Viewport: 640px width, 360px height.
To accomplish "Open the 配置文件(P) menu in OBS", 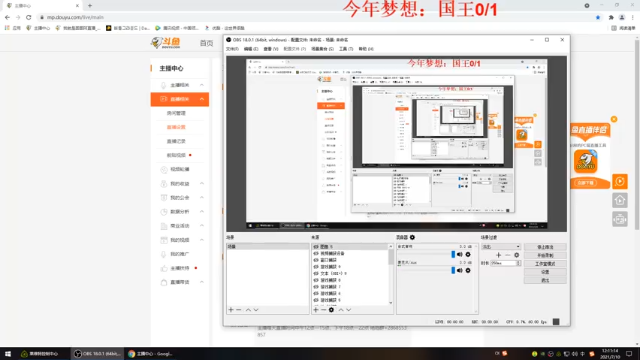I will point(295,49).
